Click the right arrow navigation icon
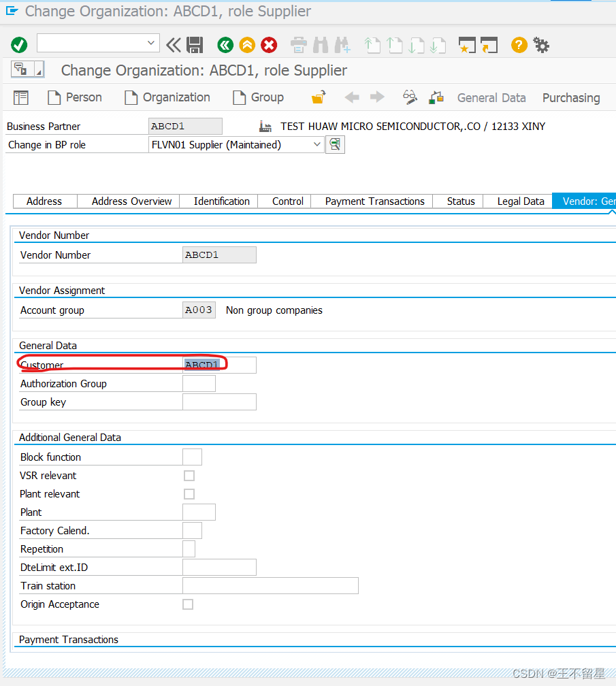 pyautogui.click(x=377, y=97)
